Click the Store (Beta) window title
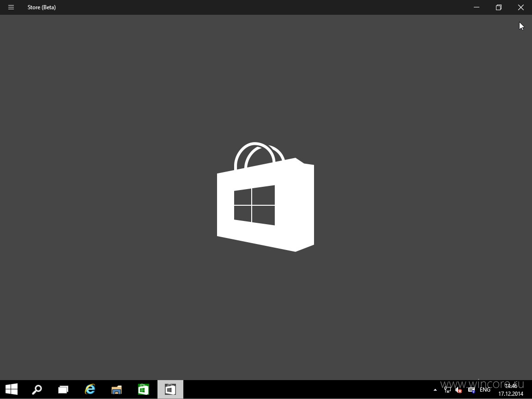The image size is (532, 399). tap(42, 7)
